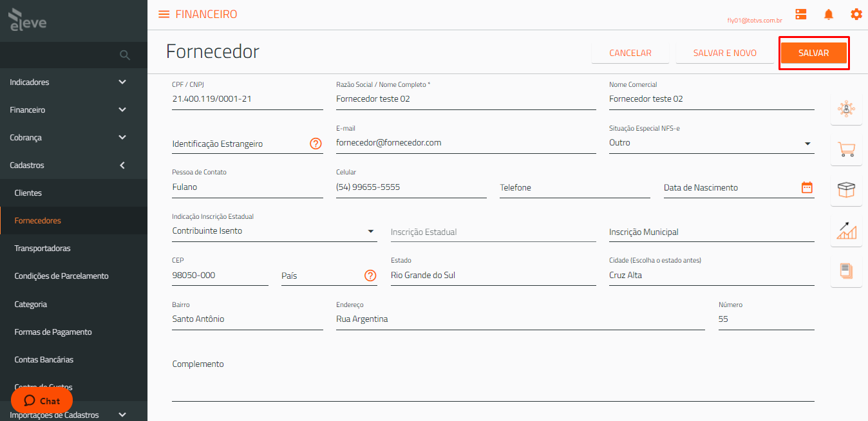Click the SALVAR button
Screen dimensions: 868x421
813,53
